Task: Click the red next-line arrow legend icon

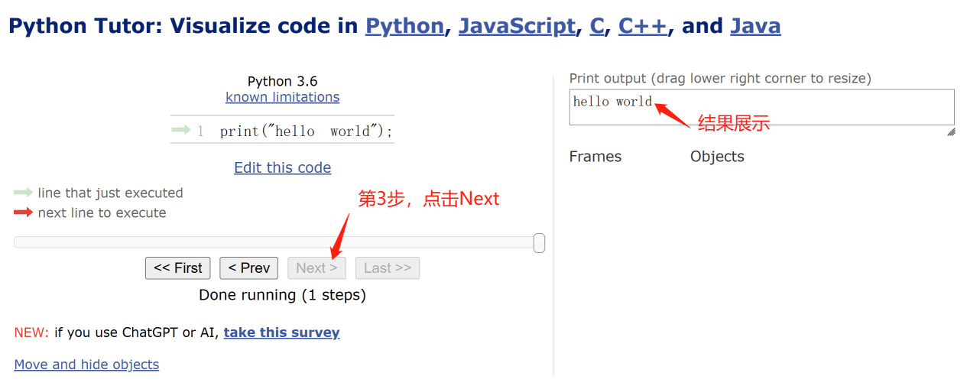Action: (24, 212)
